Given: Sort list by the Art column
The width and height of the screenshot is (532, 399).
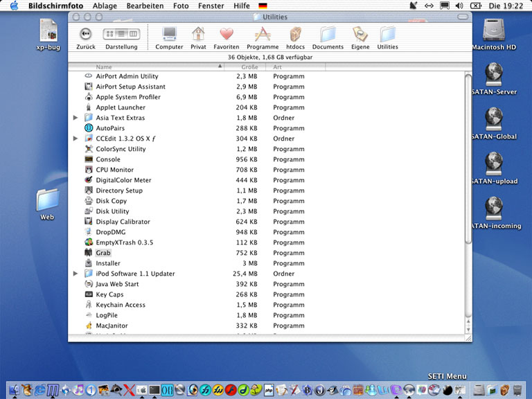Looking at the screenshot, I should pyautogui.click(x=296, y=66).
